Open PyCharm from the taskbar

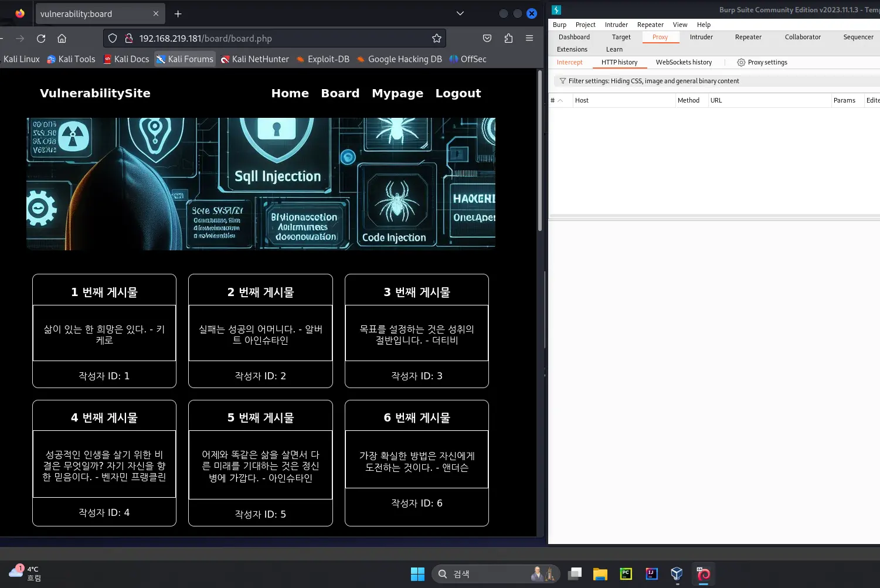(x=626, y=574)
